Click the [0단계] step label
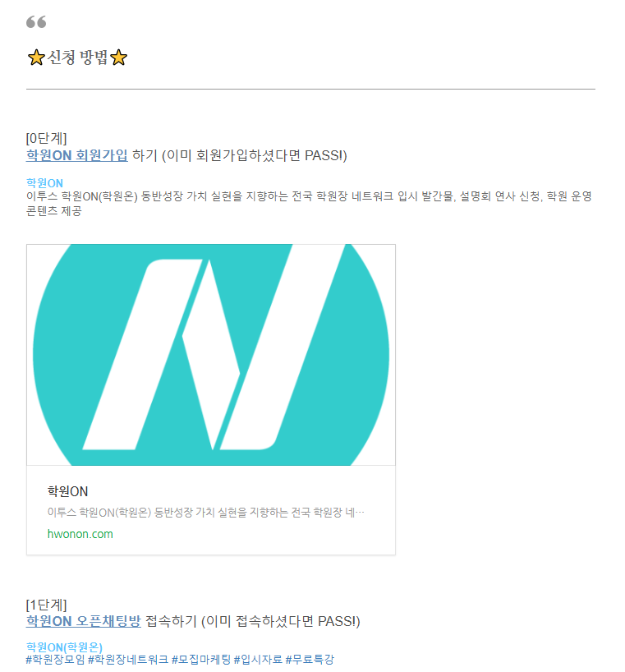625x672 pixels. [46, 139]
